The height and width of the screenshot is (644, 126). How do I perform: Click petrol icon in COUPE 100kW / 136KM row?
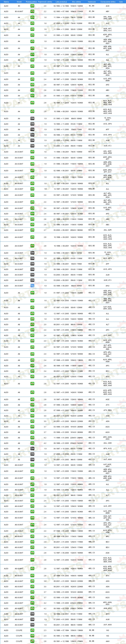tap(32, 630)
